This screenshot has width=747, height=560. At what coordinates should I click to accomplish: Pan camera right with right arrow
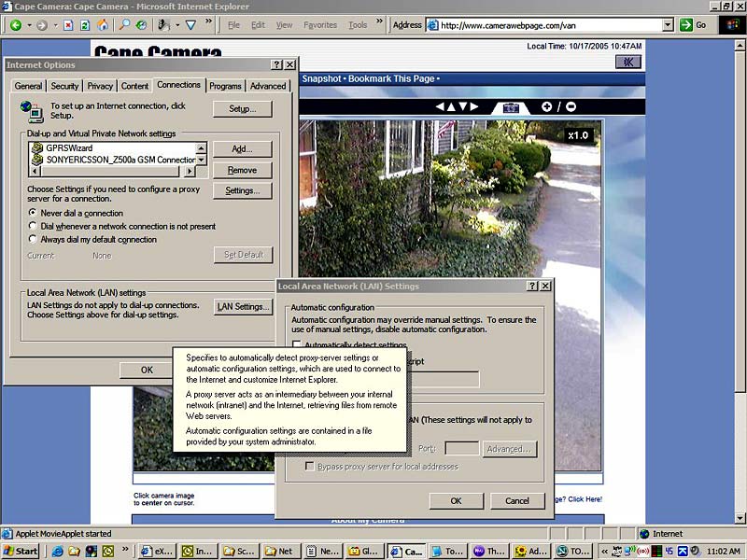coord(474,107)
